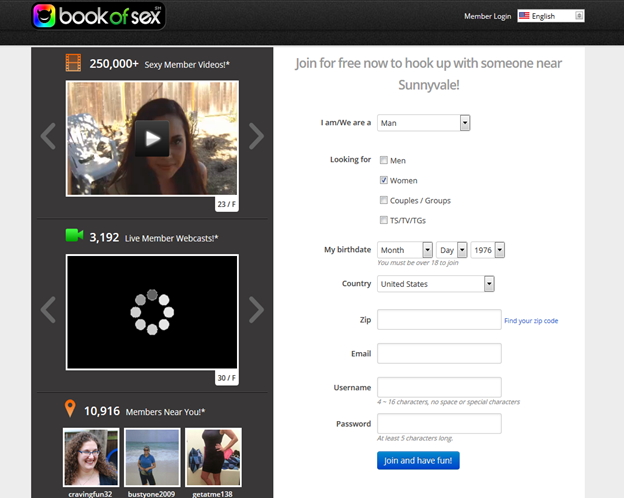Click '250,000+ Sexy Member Videos!' heading
Viewport: 624px width, 498px height.
point(159,64)
